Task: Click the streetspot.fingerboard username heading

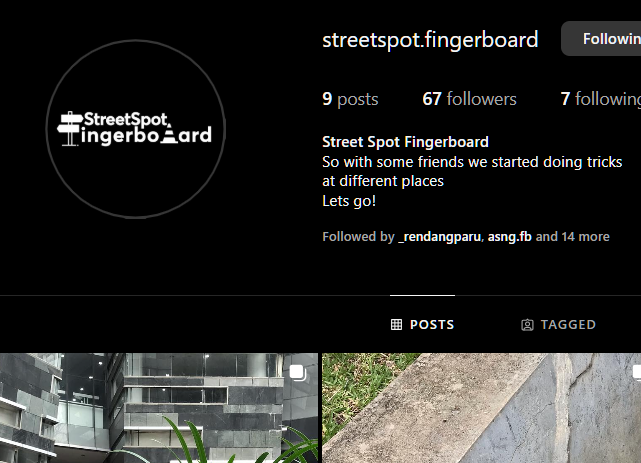Action: (x=430, y=40)
